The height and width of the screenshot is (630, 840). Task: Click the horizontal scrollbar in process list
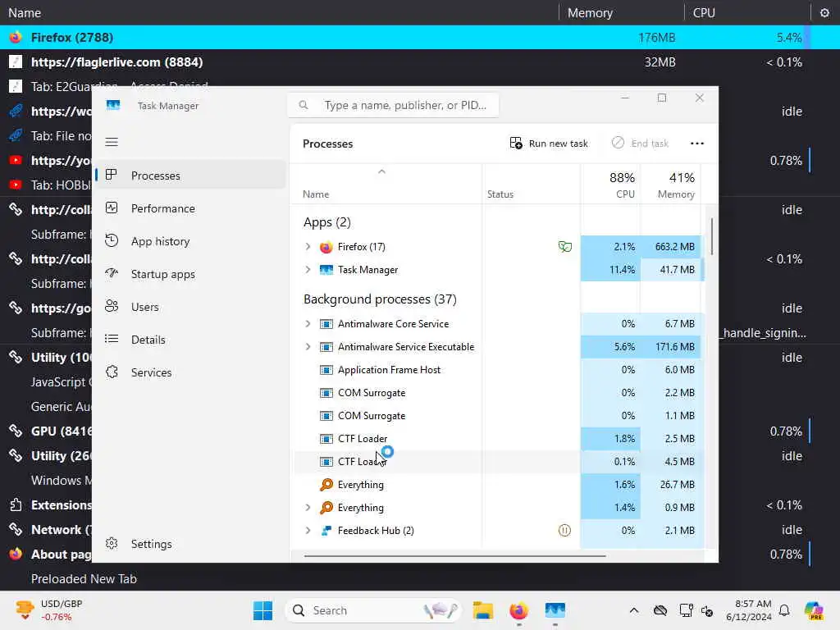(454, 556)
